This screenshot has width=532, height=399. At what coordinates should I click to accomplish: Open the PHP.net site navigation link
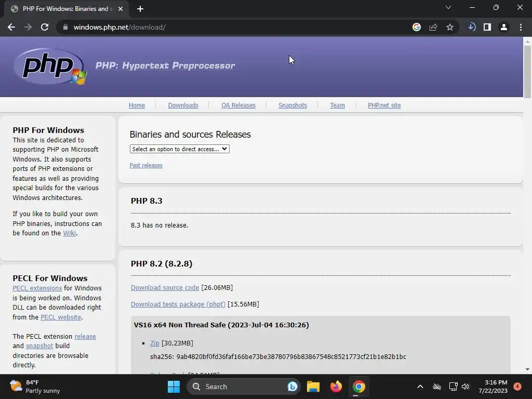pos(384,105)
